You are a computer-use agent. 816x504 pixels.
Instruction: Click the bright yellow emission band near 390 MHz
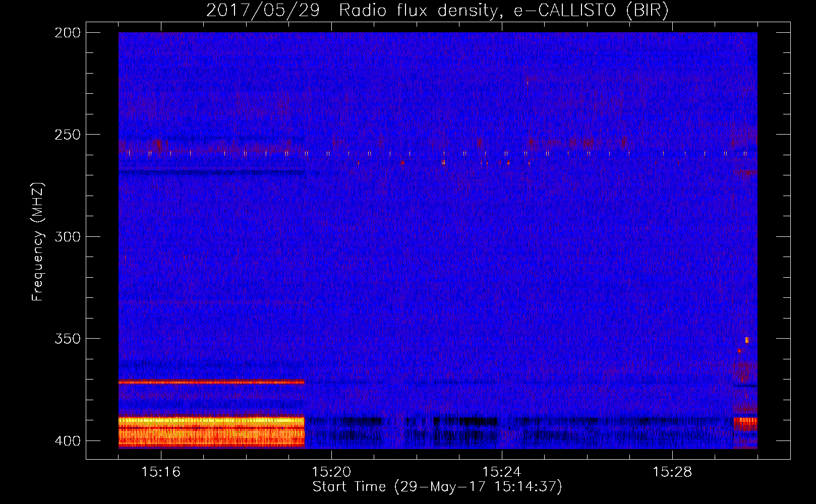(211, 420)
